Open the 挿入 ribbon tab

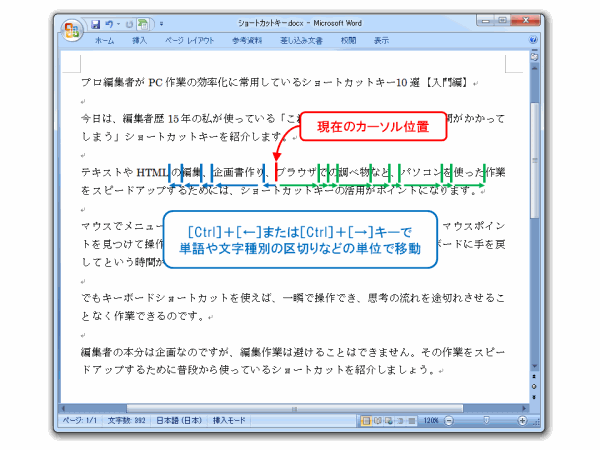pos(139,40)
